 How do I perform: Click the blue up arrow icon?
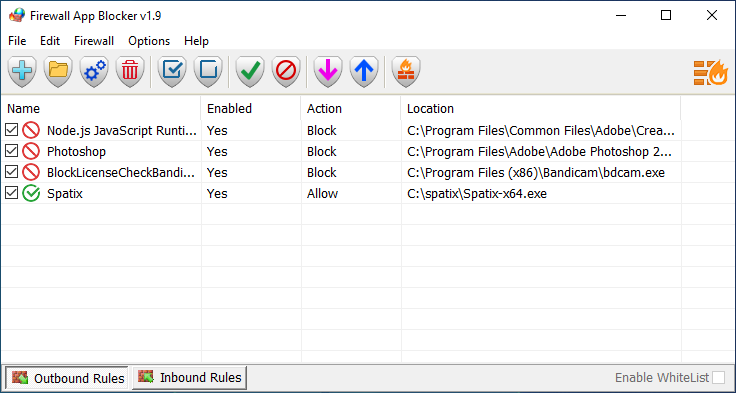[364, 71]
